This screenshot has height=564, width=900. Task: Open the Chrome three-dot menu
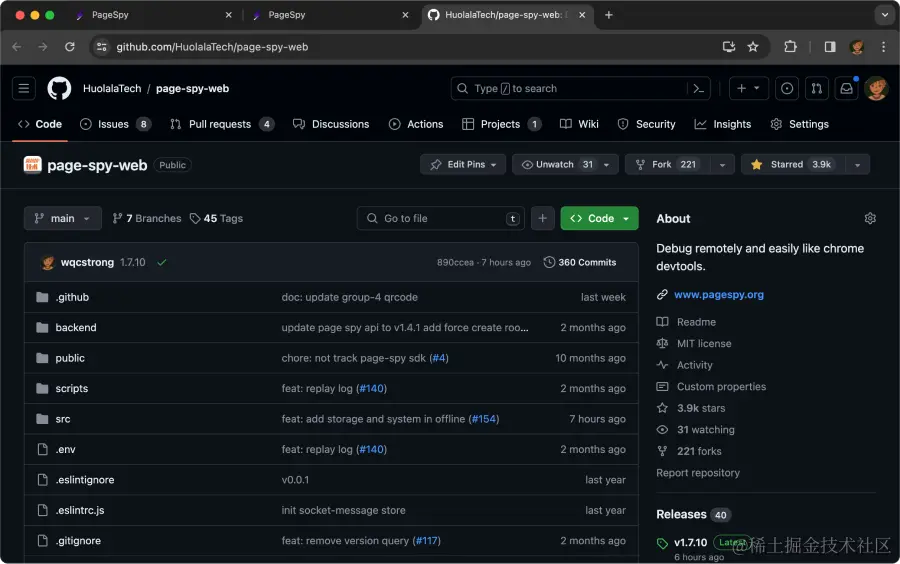pos(883,46)
